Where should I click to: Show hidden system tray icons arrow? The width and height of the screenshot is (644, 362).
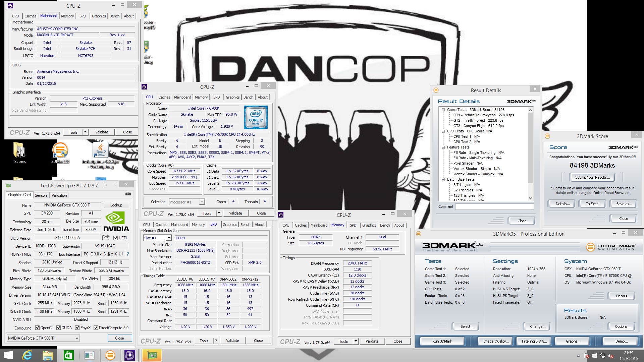[578, 356]
